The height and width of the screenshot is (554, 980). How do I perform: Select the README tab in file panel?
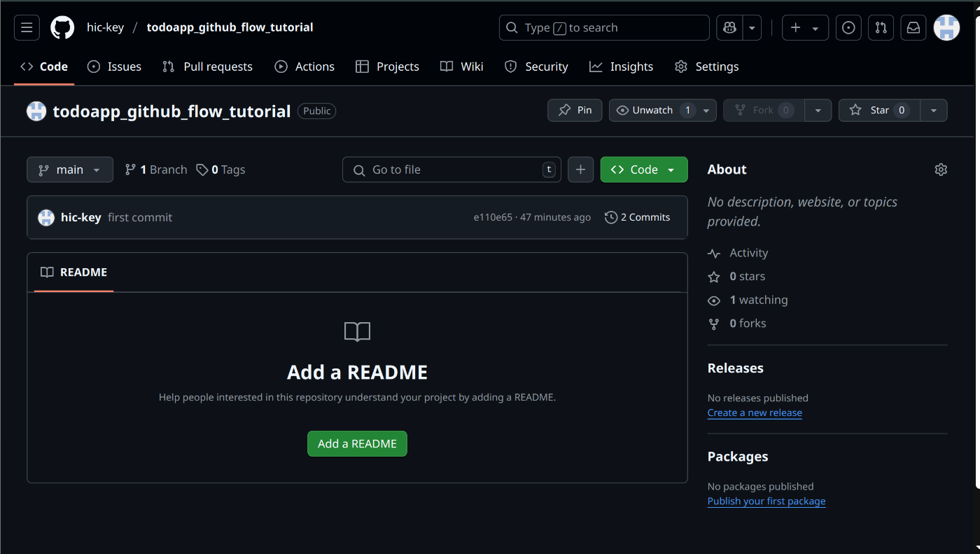point(73,272)
